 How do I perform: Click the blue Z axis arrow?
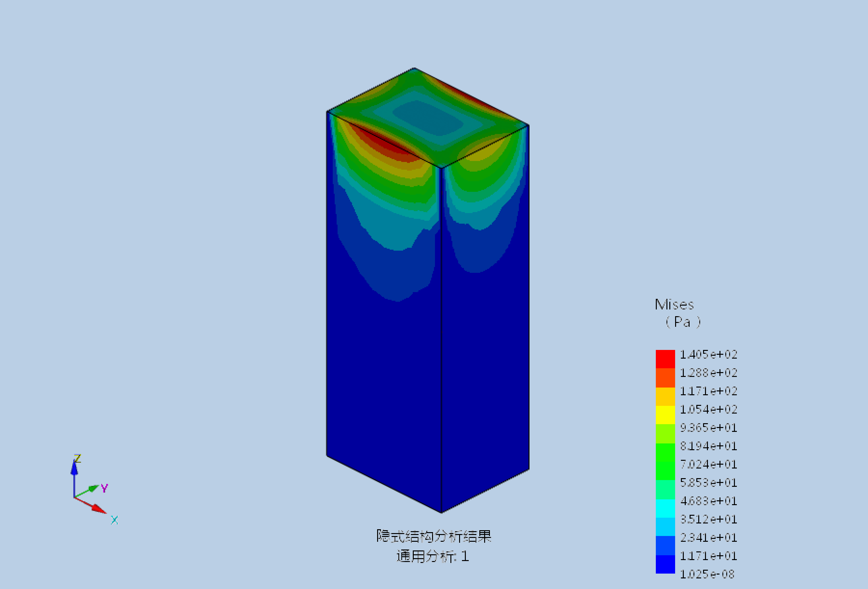[x=74, y=479]
